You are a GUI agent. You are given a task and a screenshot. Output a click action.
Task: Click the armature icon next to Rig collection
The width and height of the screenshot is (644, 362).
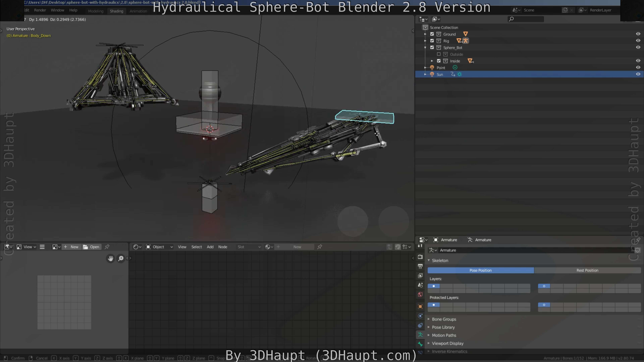(466, 41)
